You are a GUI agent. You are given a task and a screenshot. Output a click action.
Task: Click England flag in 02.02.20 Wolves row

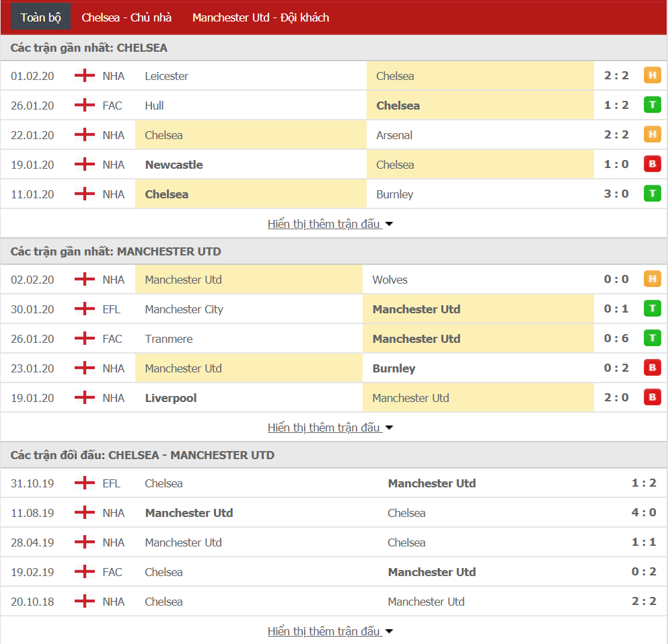click(85, 279)
